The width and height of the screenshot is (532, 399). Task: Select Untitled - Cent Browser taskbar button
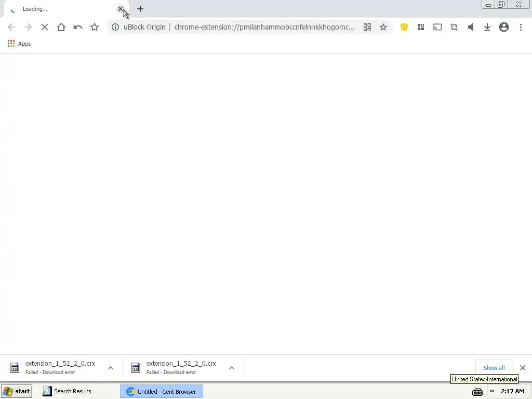coord(162,392)
